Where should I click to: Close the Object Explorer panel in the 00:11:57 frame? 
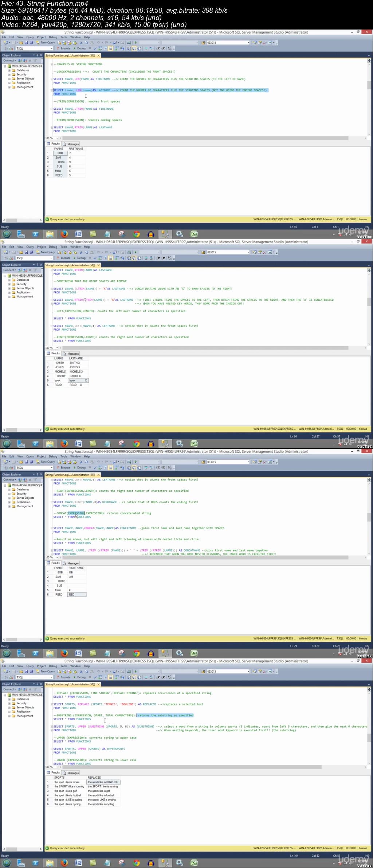[41, 475]
